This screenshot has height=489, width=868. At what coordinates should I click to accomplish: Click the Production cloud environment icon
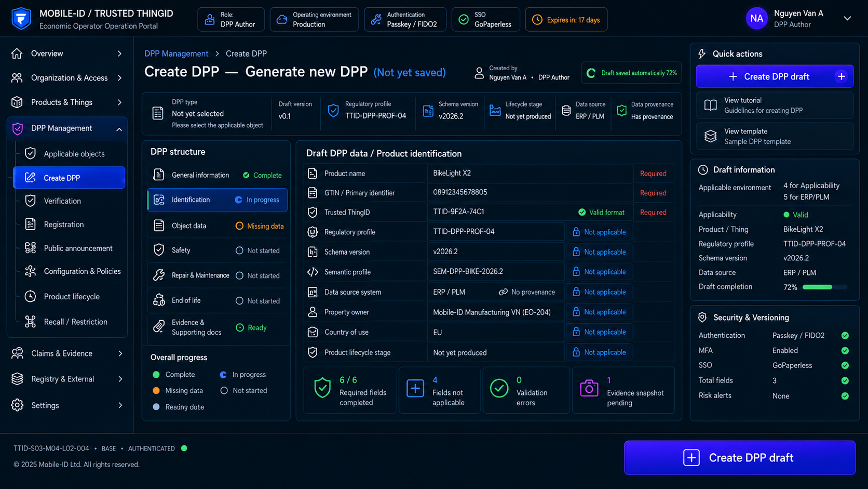point(282,20)
